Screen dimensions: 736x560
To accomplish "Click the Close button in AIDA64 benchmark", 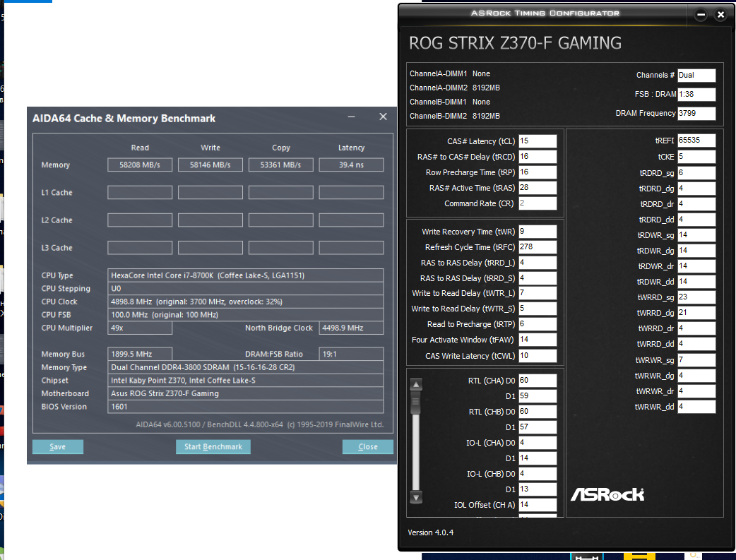I will pos(367,446).
